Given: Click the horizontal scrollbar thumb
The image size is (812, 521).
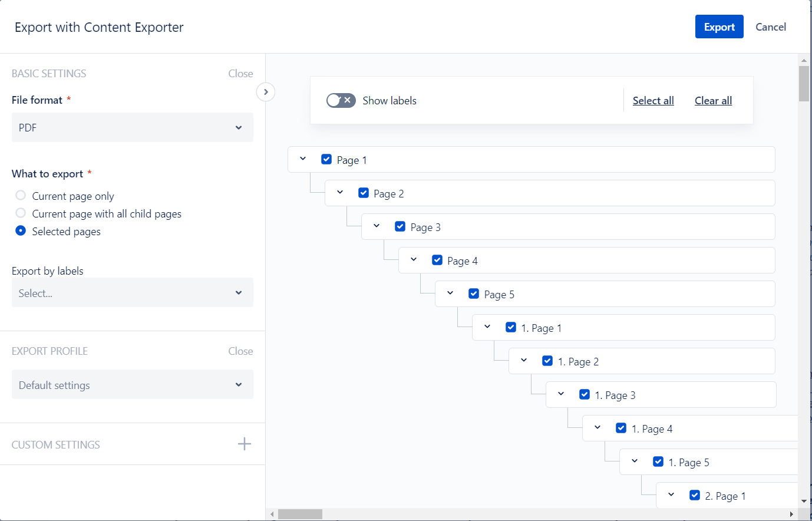Looking at the screenshot, I should pos(300,515).
